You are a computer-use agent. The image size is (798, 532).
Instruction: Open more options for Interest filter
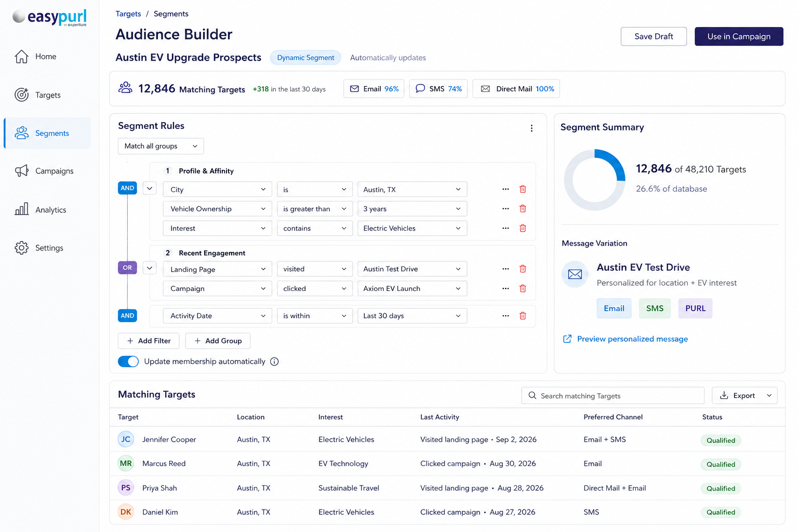pyautogui.click(x=506, y=228)
